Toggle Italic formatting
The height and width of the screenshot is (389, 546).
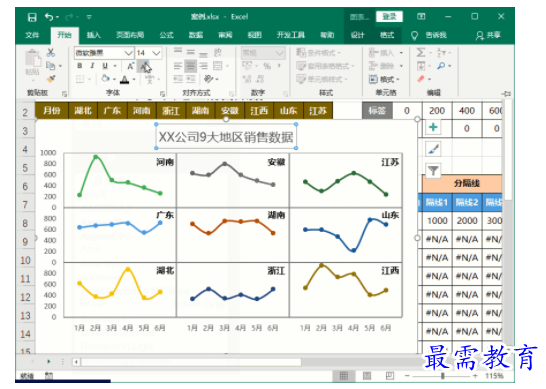point(92,66)
